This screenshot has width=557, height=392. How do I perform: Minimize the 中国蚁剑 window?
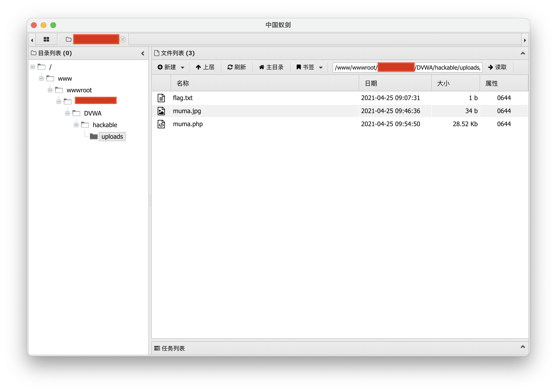(x=44, y=25)
